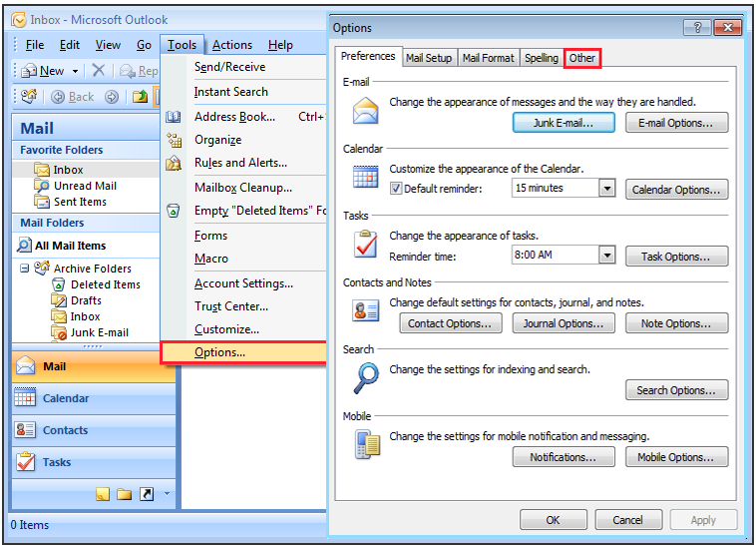Choose Account Settings... menu entry
This screenshot has height=545, width=756.
(243, 283)
